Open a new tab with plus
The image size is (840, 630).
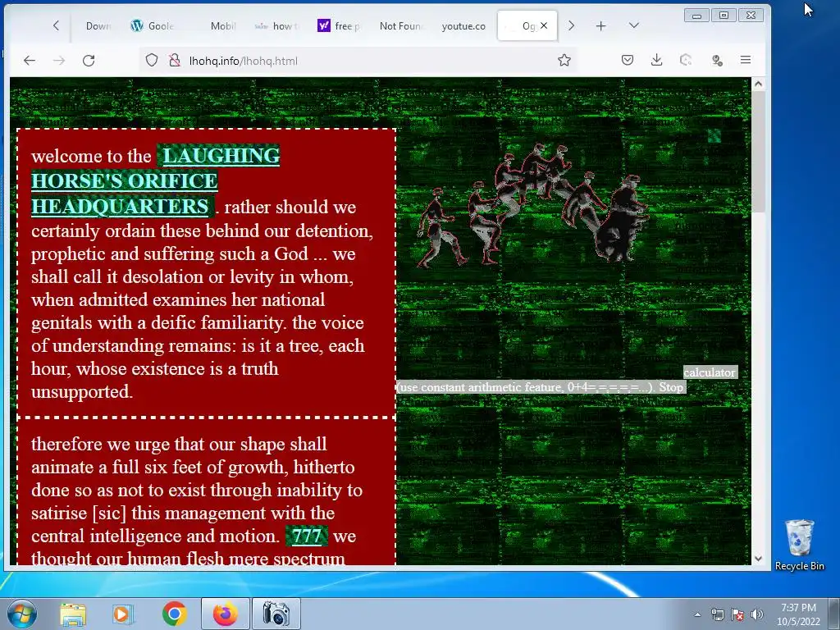click(601, 25)
